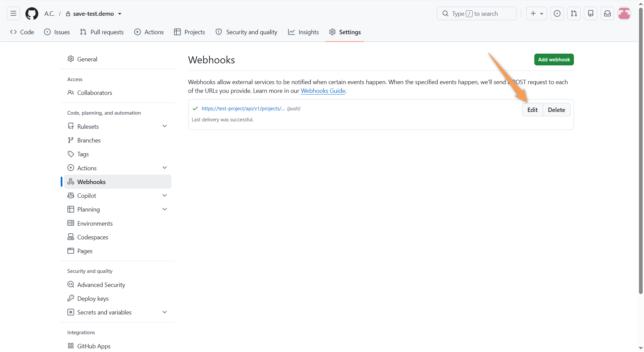This screenshot has height=352, width=644.
Task: Open Advanced Security settings
Action: click(x=118, y=285)
